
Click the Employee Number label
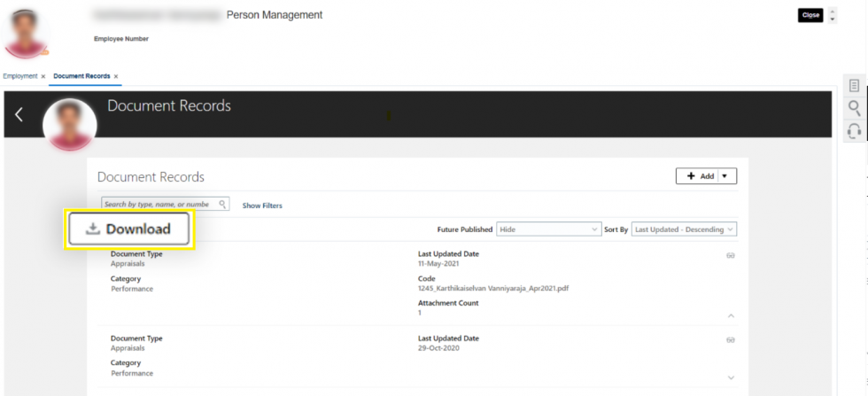click(x=121, y=39)
